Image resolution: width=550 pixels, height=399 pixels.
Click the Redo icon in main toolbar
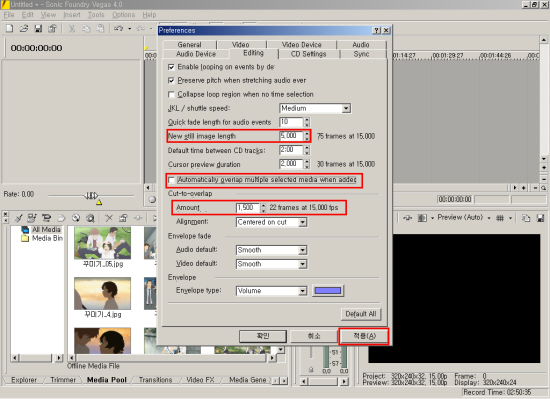[x=141, y=28]
